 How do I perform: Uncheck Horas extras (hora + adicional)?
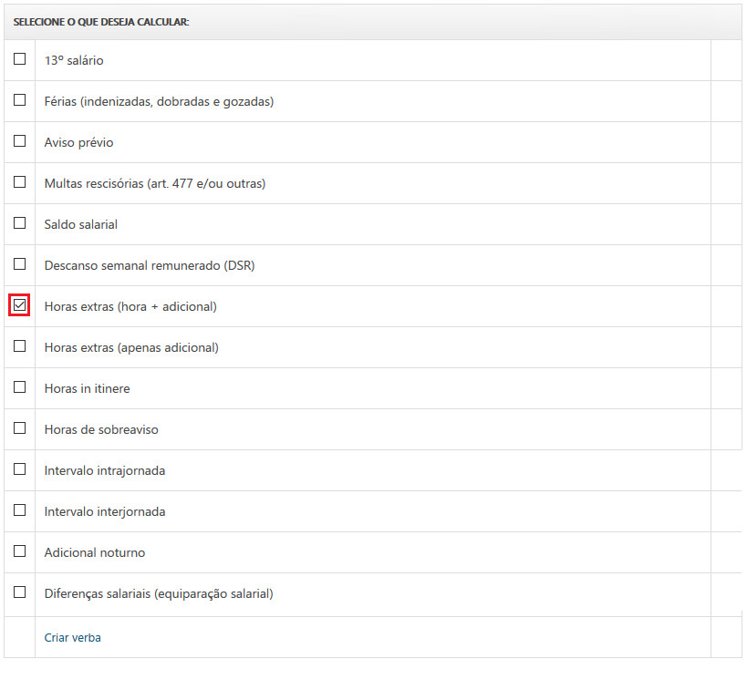[x=20, y=305]
